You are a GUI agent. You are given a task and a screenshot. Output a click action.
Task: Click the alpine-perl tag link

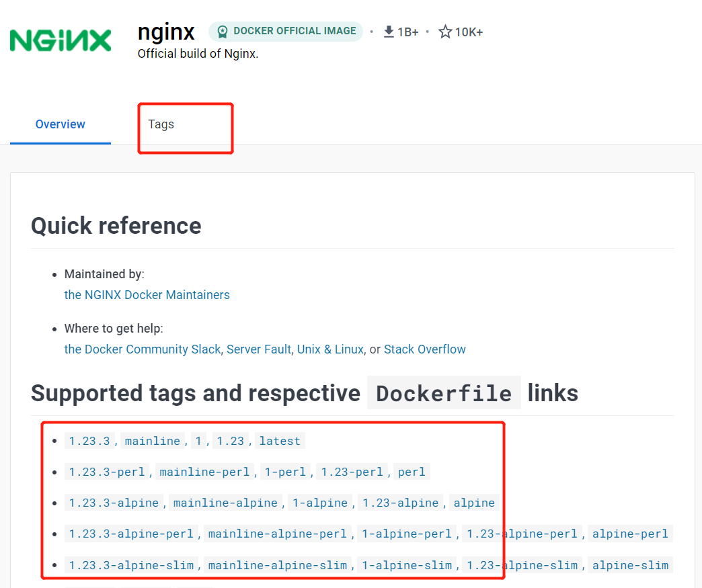(x=630, y=534)
